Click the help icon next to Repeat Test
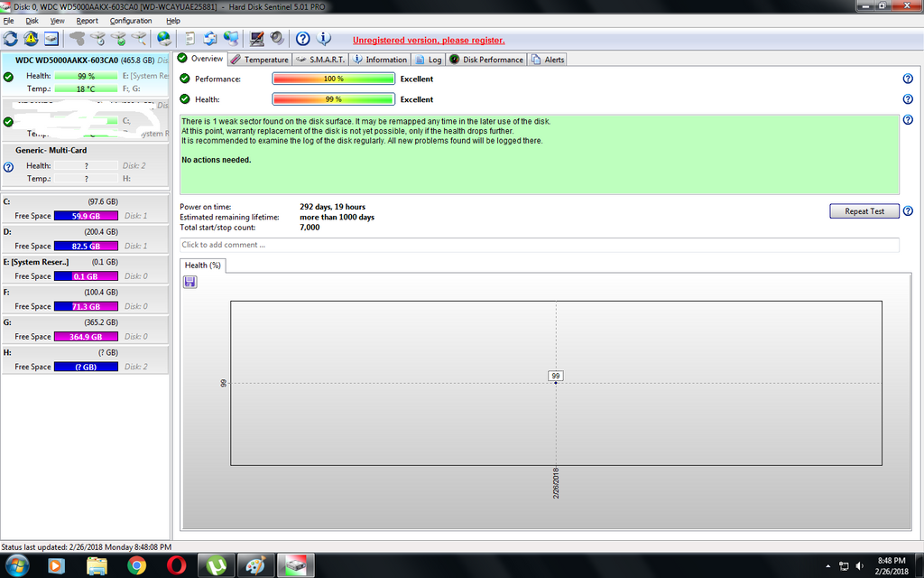Image resolution: width=924 pixels, height=578 pixels. (x=908, y=210)
